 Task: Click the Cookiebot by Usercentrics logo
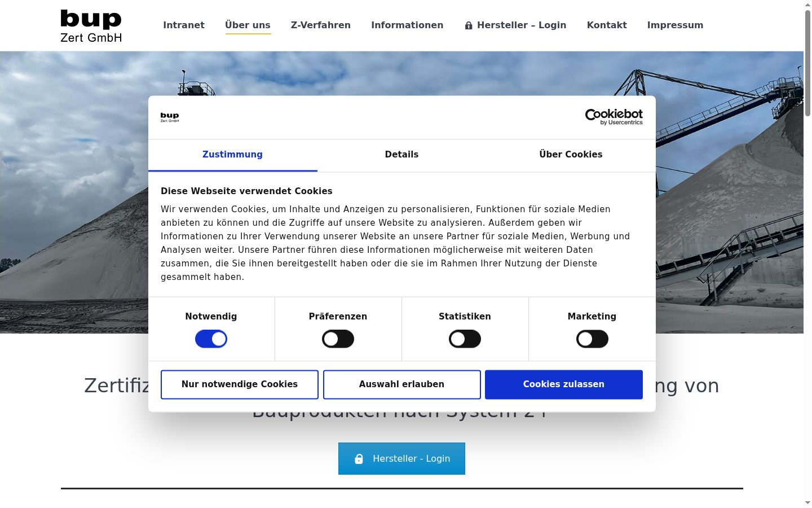pyautogui.click(x=614, y=117)
